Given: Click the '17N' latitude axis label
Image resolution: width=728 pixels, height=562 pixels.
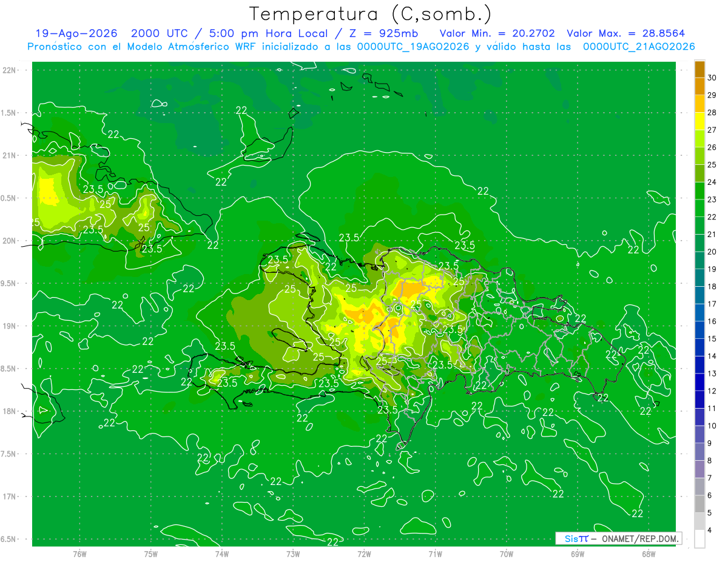Looking at the screenshot, I should (x=10, y=497).
